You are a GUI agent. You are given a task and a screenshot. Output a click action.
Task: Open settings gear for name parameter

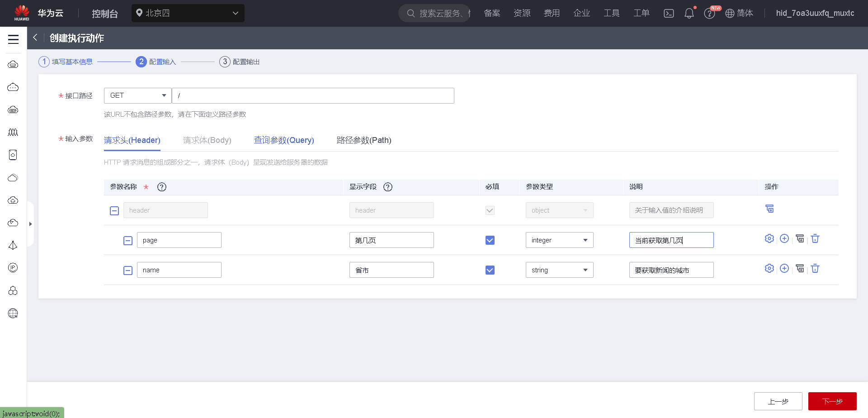pos(769,268)
